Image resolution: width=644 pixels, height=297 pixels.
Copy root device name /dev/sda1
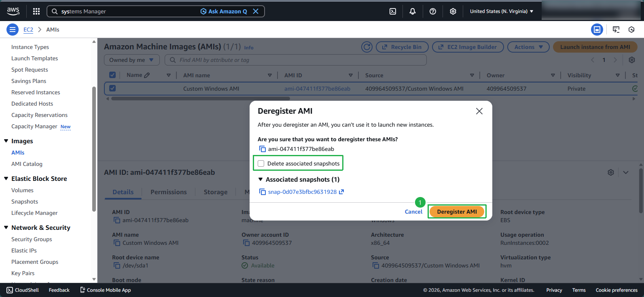point(117,265)
